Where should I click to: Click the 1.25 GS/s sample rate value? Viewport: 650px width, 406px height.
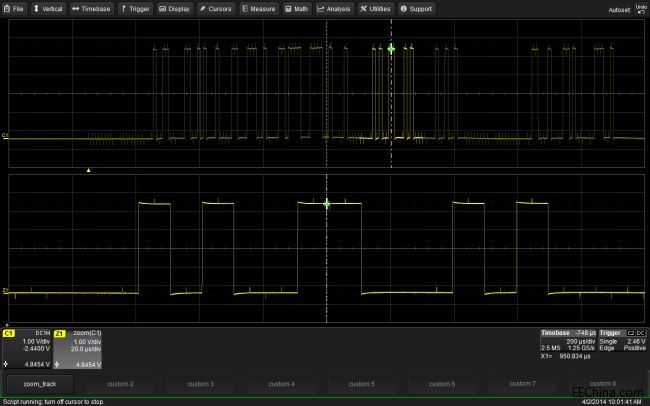(x=581, y=348)
